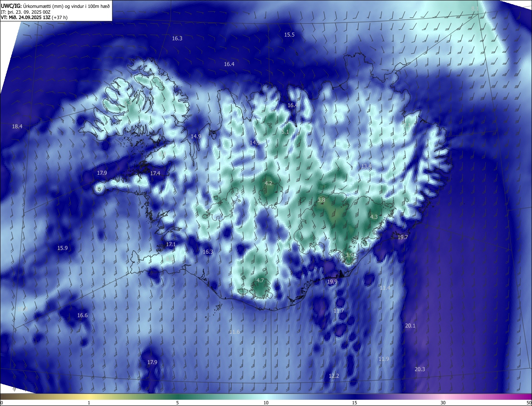Screen dimensions: 532x406
Task: Select the IT initialization time line
Action: [x=25, y=12]
